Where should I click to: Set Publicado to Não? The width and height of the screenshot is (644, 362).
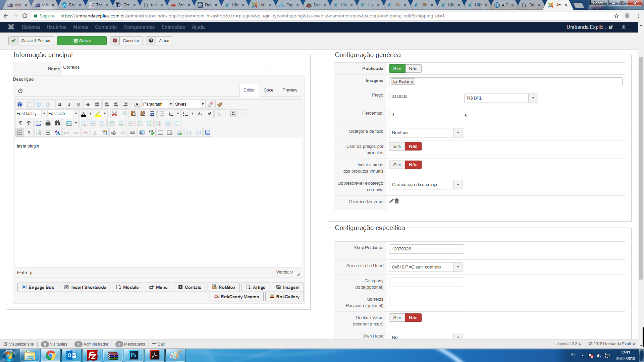click(413, 68)
